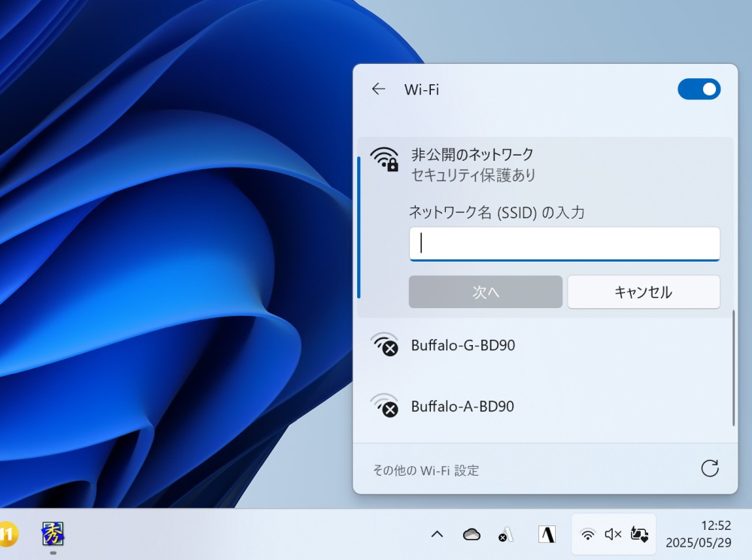
Task: Open the OneDrive cloud tray icon
Action: pos(472,534)
